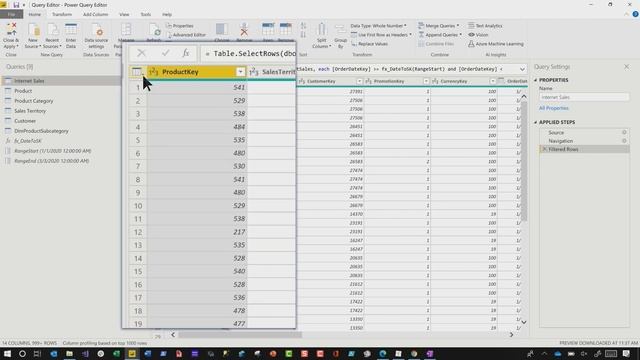Screen dimensions: 640x360
Task: Open the CustomerKey column filter dropdown
Action: coord(359,81)
